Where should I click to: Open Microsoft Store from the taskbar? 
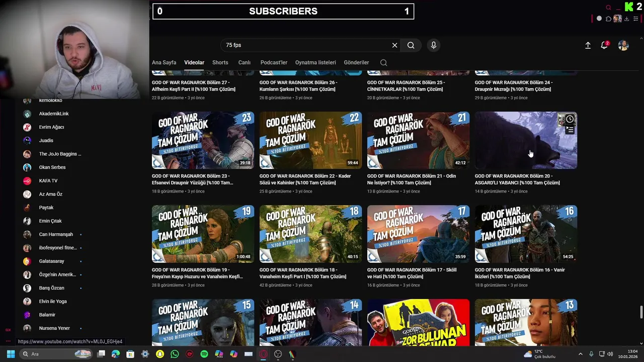tap(130, 354)
